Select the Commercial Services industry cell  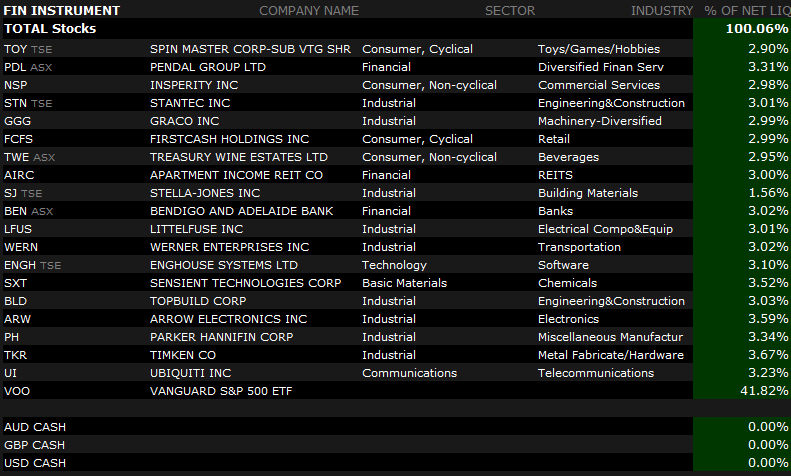[599, 85]
